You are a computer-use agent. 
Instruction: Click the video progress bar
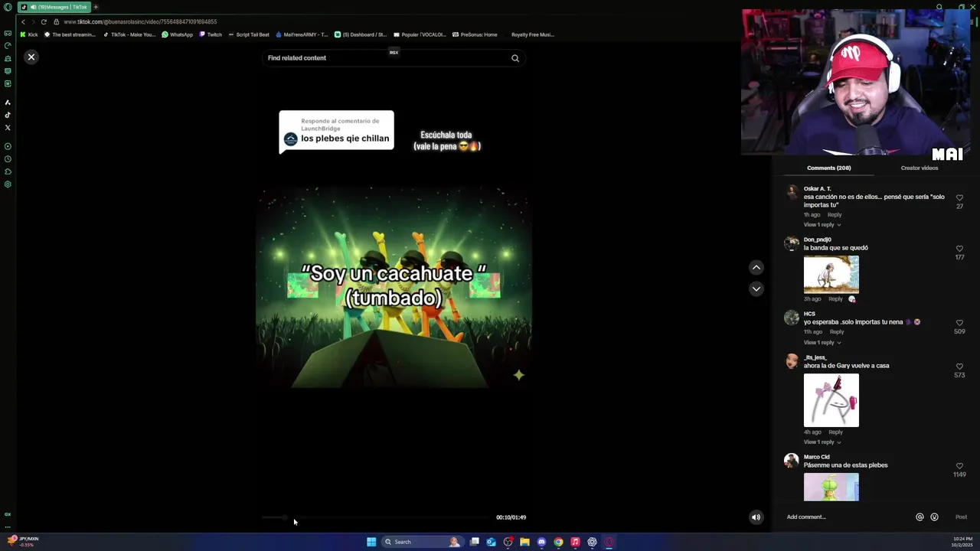pos(375,517)
